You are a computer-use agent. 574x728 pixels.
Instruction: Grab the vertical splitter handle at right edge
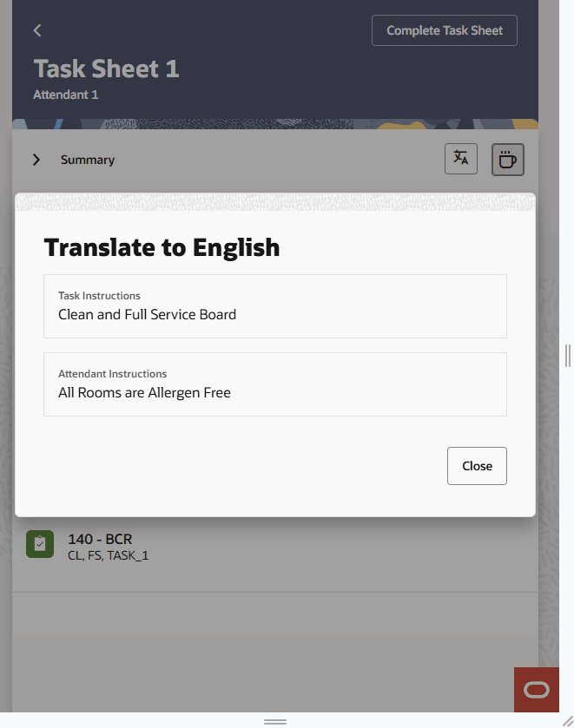pos(568,356)
